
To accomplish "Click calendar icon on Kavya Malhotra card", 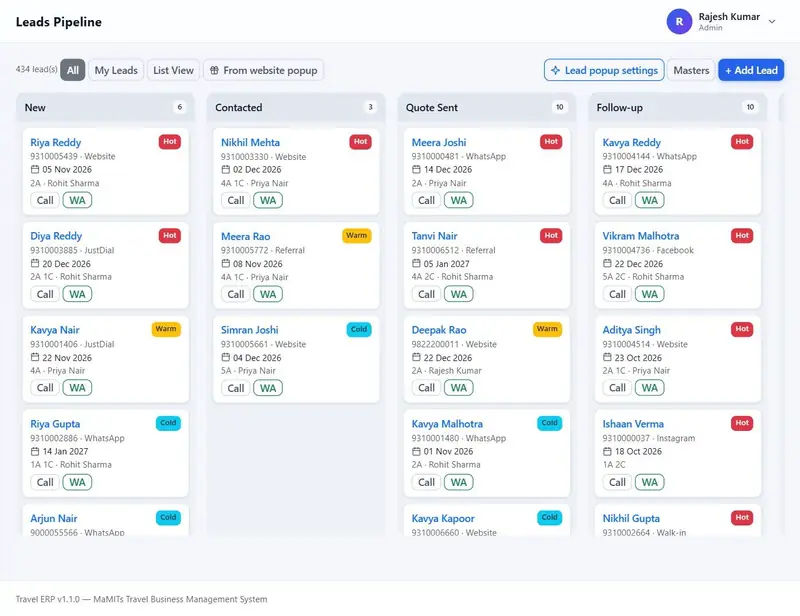I will point(416,451).
